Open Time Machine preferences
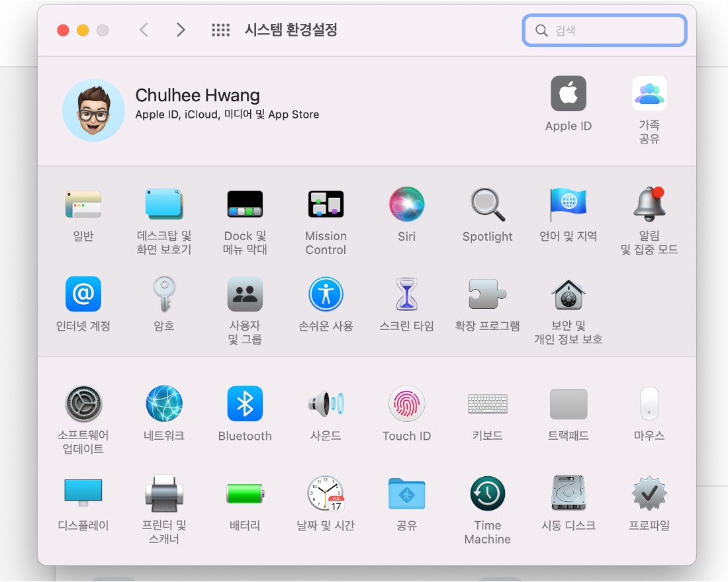This screenshot has height=582, width=728. [487, 493]
